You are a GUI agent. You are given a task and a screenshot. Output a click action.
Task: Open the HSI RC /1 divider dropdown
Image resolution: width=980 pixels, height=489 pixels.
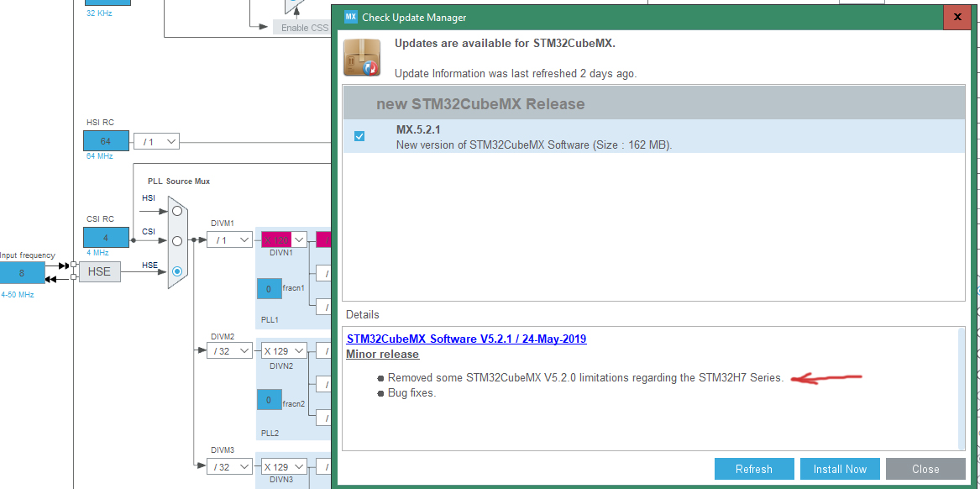pyautogui.click(x=156, y=141)
